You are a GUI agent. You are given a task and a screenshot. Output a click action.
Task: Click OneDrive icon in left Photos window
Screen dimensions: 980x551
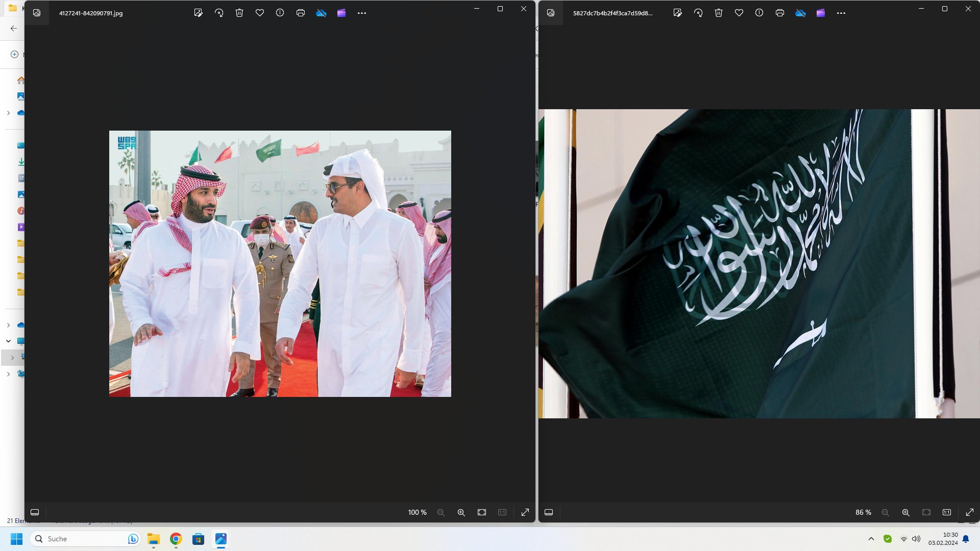321,13
